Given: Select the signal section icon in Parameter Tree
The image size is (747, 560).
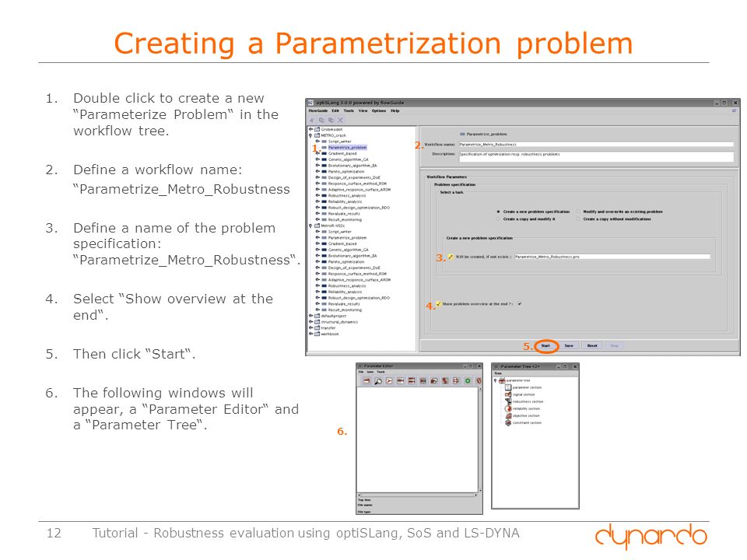Looking at the screenshot, I should (x=508, y=394).
